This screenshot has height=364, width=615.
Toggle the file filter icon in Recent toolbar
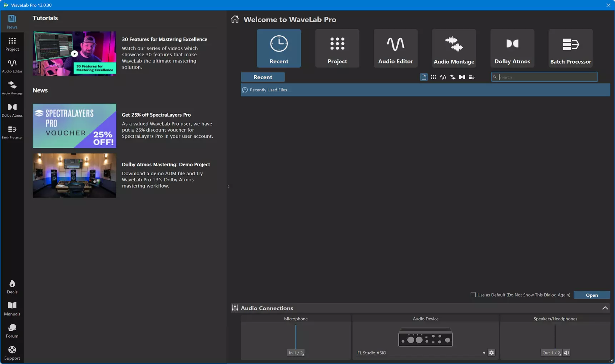[x=424, y=77]
